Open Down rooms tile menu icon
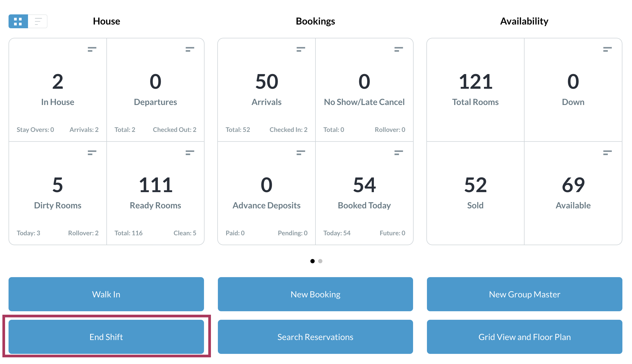 (607, 49)
